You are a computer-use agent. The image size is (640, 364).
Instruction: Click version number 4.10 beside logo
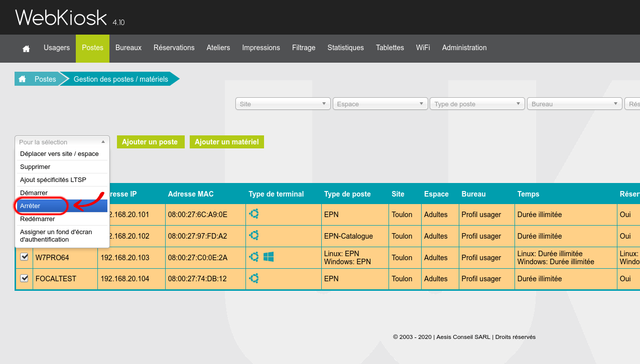(118, 23)
